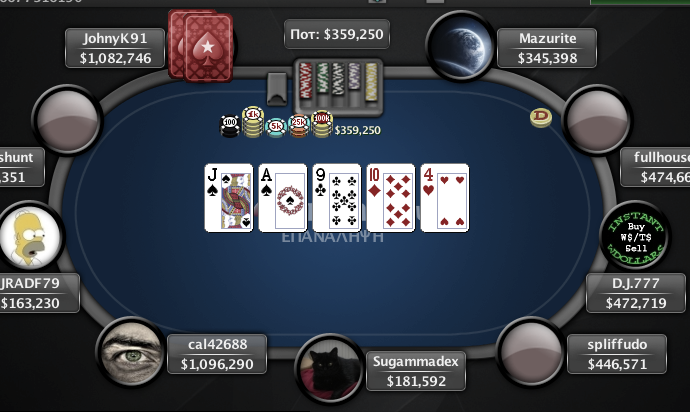Click Sugammadex's black cat avatar
This screenshot has width=690, height=412.
point(330,368)
